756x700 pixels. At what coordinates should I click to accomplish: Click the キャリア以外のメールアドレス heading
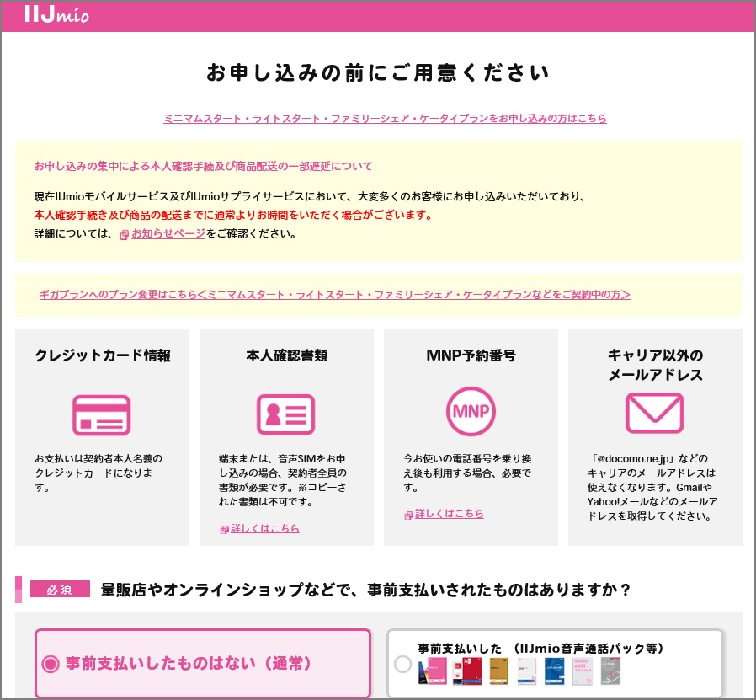[x=655, y=365]
